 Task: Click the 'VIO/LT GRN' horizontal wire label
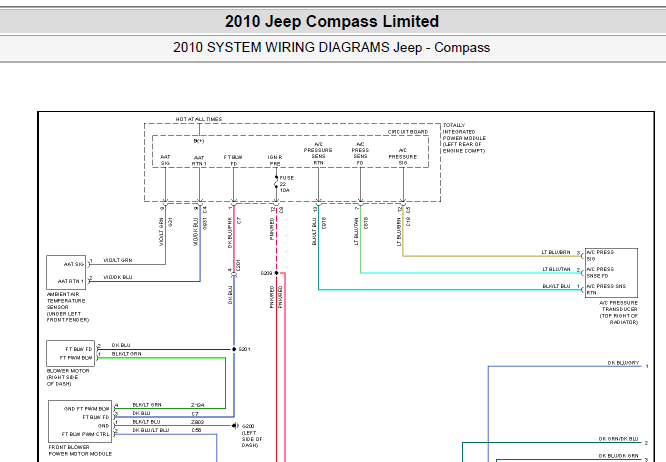click(118, 260)
